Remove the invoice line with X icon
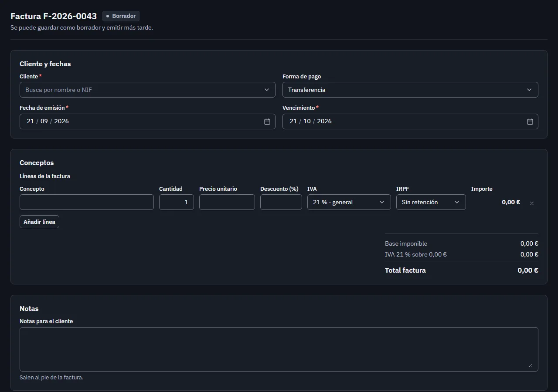 click(x=532, y=203)
